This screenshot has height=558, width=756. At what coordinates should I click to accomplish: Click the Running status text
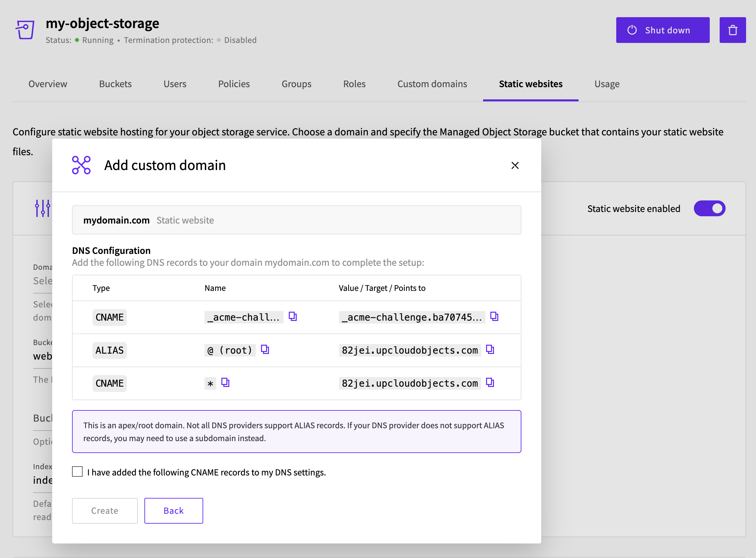(x=98, y=40)
